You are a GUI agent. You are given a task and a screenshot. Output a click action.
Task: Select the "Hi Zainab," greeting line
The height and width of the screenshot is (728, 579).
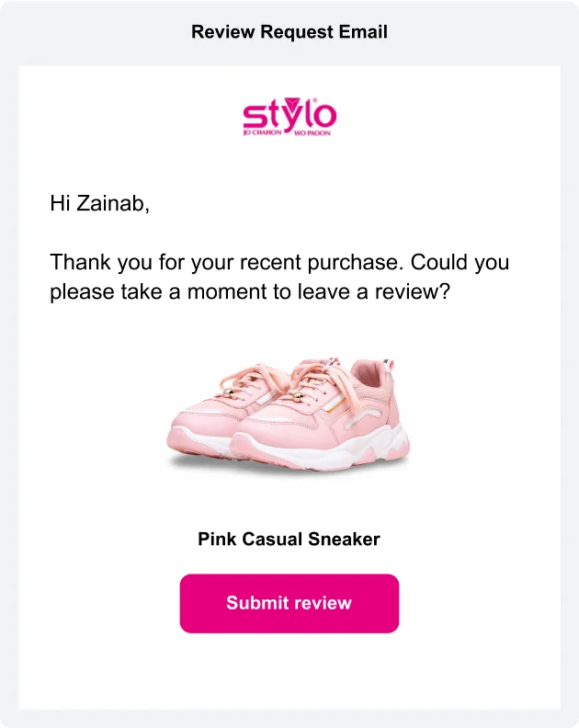(99, 204)
